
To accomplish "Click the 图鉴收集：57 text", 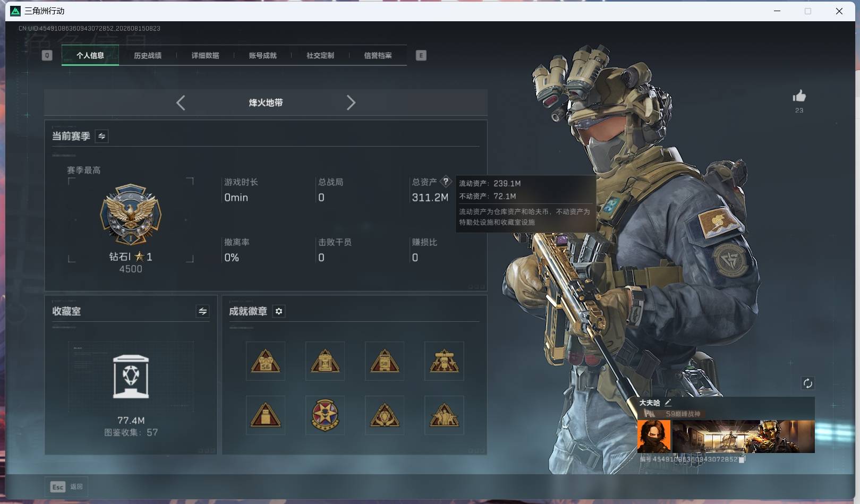I will click(x=131, y=432).
